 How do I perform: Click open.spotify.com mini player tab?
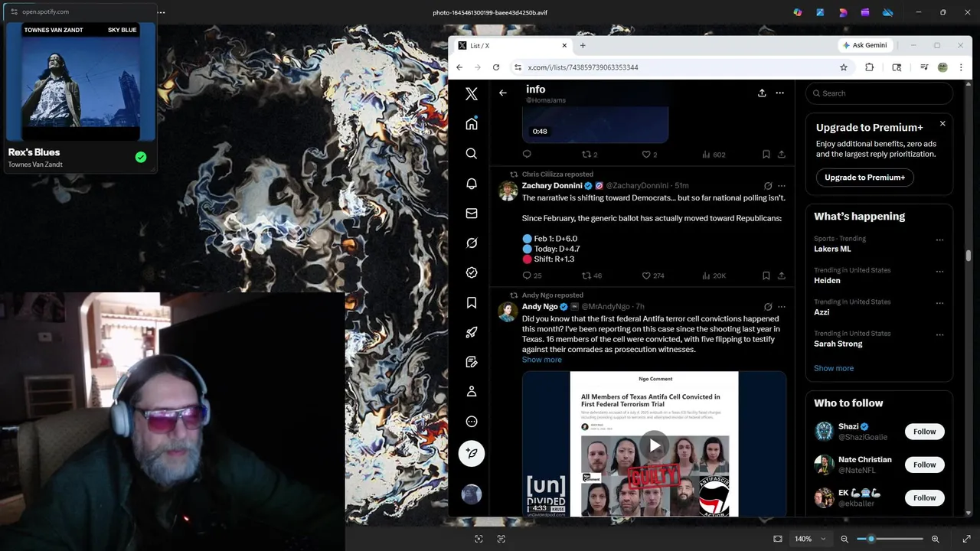[44, 12]
